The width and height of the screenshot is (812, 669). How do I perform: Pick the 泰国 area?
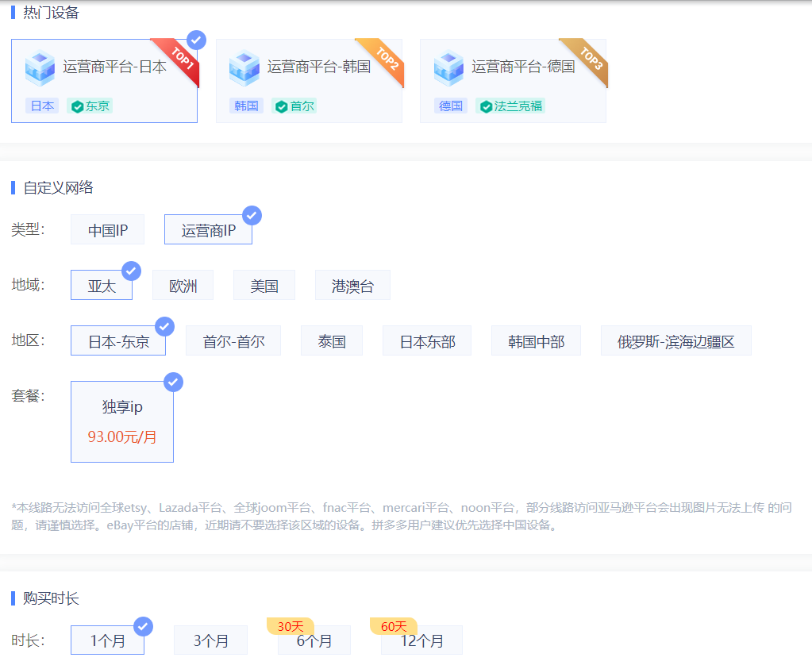click(332, 340)
